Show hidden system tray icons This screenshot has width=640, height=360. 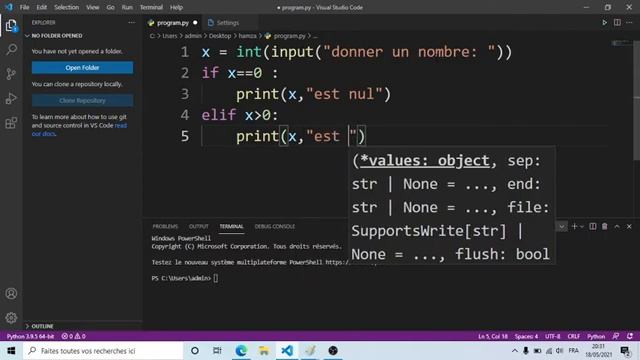pyautogui.click(x=515, y=351)
